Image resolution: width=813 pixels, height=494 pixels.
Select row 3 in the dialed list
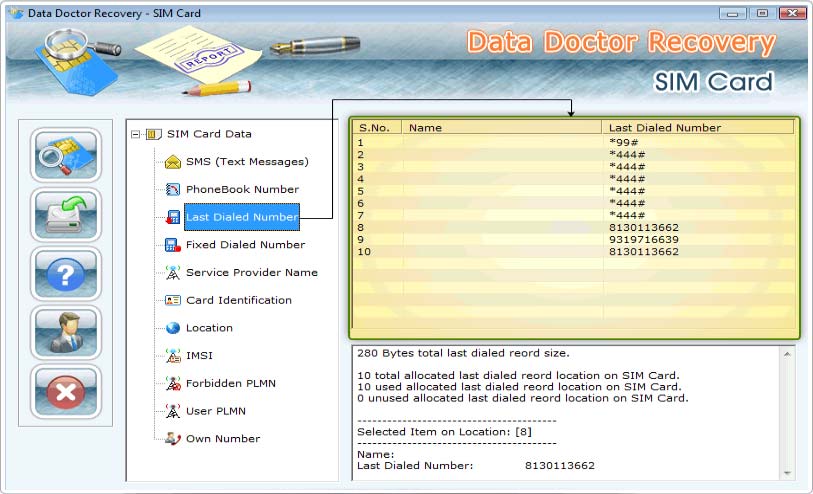(573, 167)
